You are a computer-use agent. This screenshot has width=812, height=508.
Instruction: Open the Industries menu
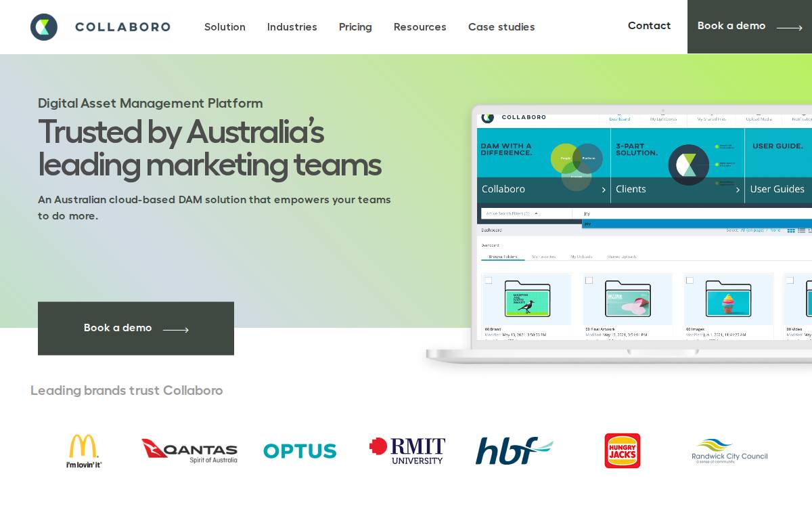click(292, 27)
